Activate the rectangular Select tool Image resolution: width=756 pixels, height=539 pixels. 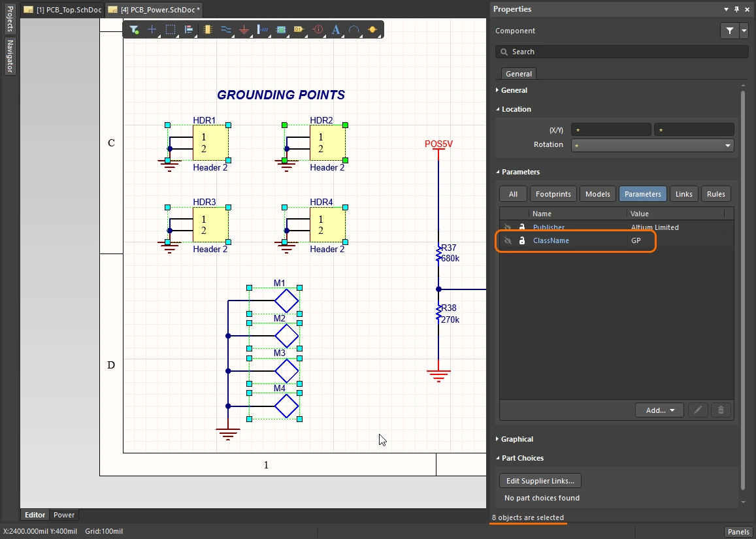point(171,29)
